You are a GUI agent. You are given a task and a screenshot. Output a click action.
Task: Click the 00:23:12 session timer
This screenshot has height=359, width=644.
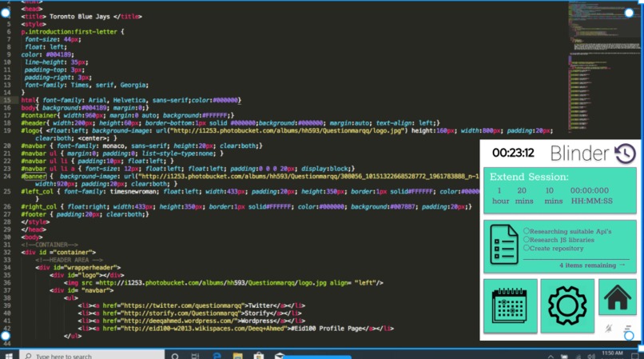coord(513,153)
